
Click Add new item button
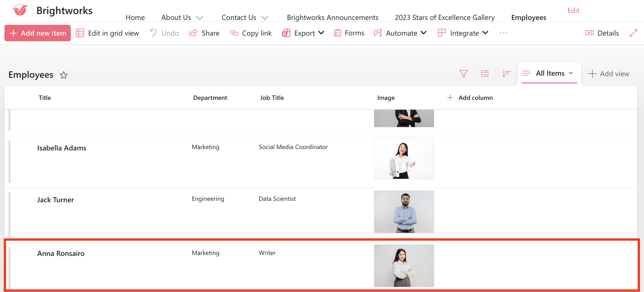(37, 33)
